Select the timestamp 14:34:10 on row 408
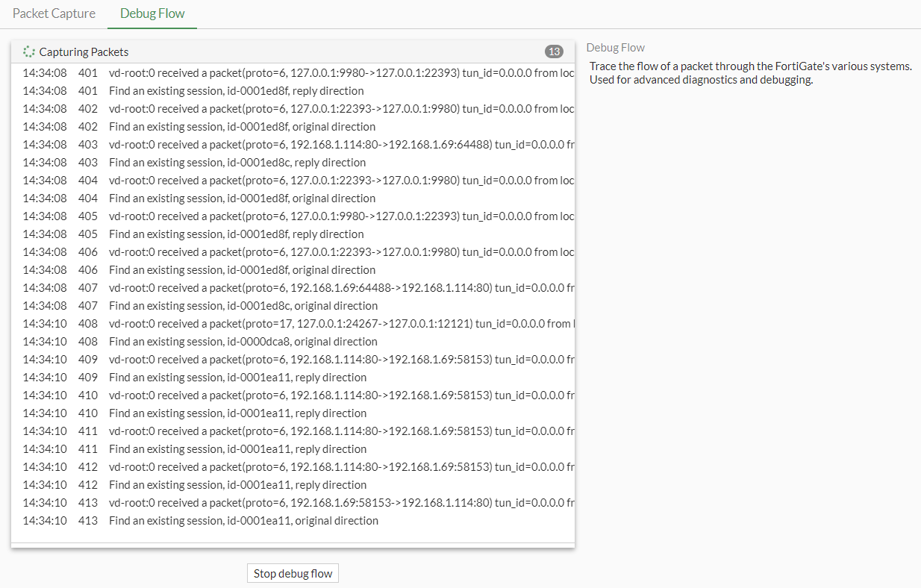Screen dimensions: 921x588 coord(44,323)
